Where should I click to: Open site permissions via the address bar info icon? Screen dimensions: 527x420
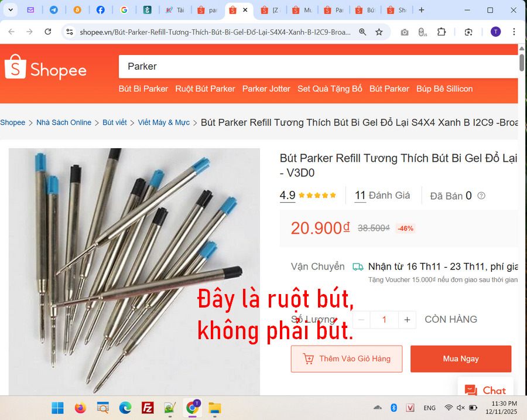[x=70, y=32]
